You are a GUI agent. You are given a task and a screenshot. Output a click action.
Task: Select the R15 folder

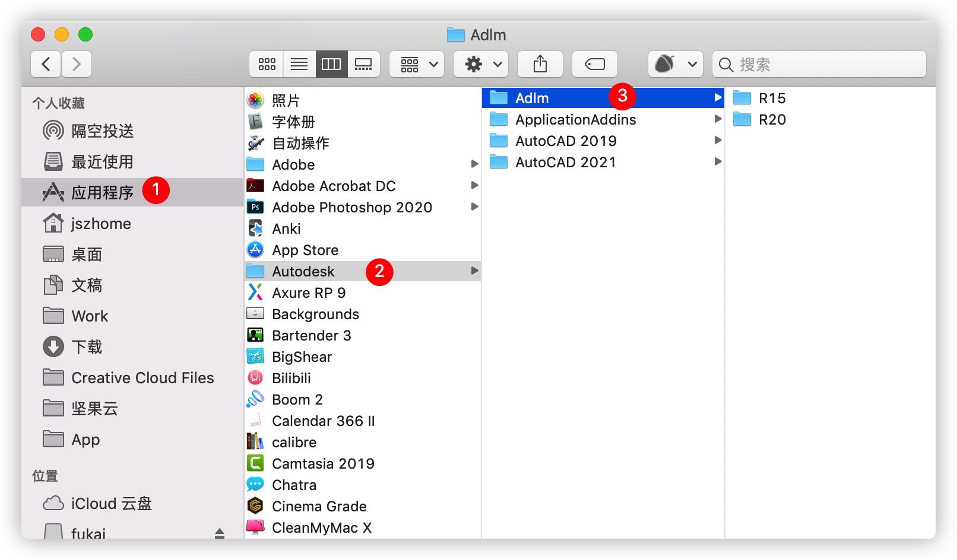(831, 98)
